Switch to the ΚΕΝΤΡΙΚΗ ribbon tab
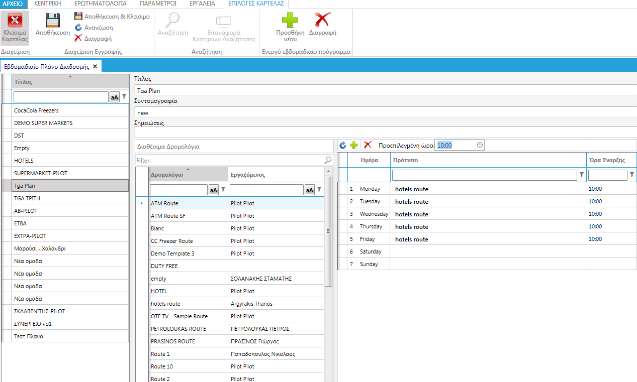Image resolution: width=637 pixels, height=382 pixels. coord(48,4)
